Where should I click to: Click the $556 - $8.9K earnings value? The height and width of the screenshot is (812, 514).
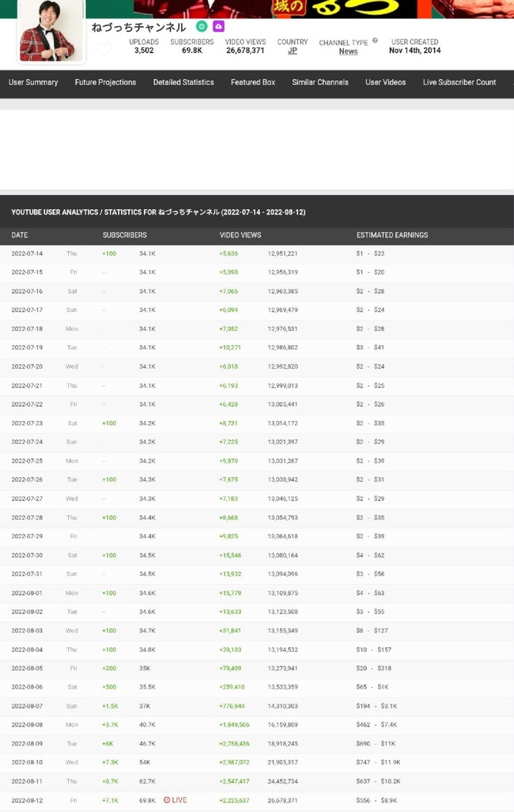pyautogui.click(x=377, y=800)
